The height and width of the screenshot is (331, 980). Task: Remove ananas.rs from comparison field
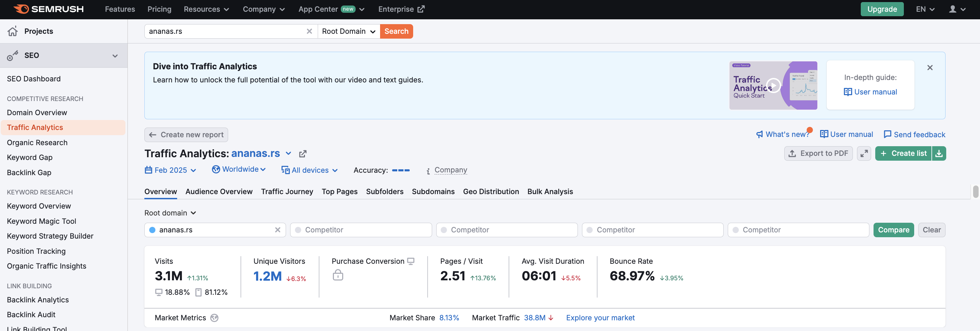(x=278, y=230)
